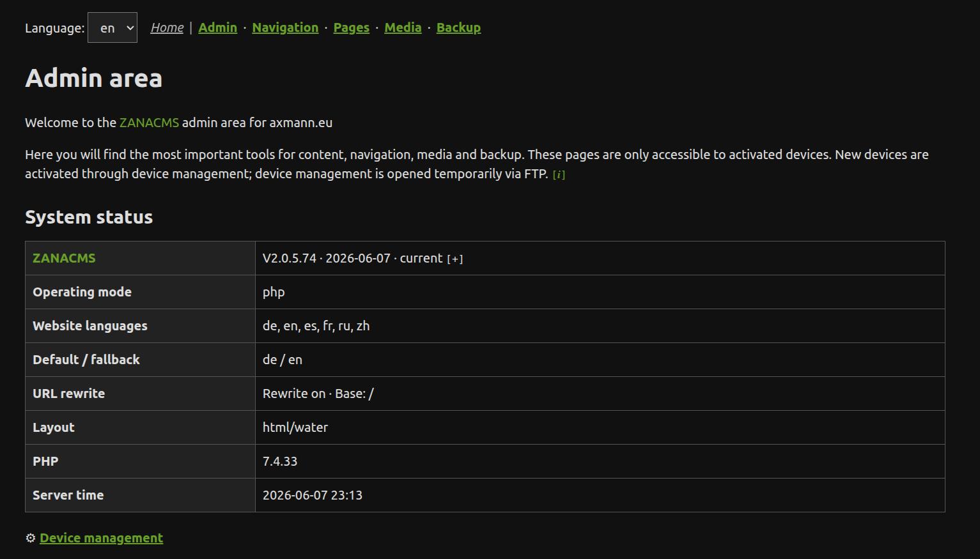Click the ZANACMS link in welcome text

pos(149,123)
